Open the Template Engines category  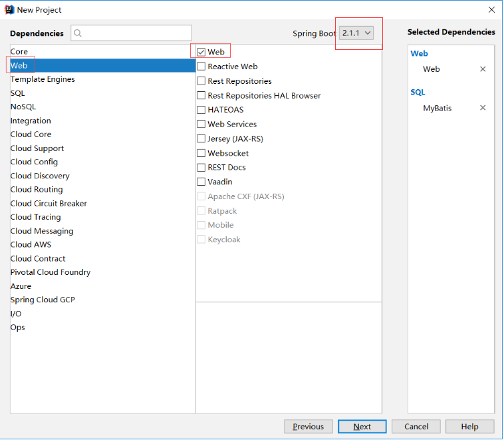(x=102, y=79)
